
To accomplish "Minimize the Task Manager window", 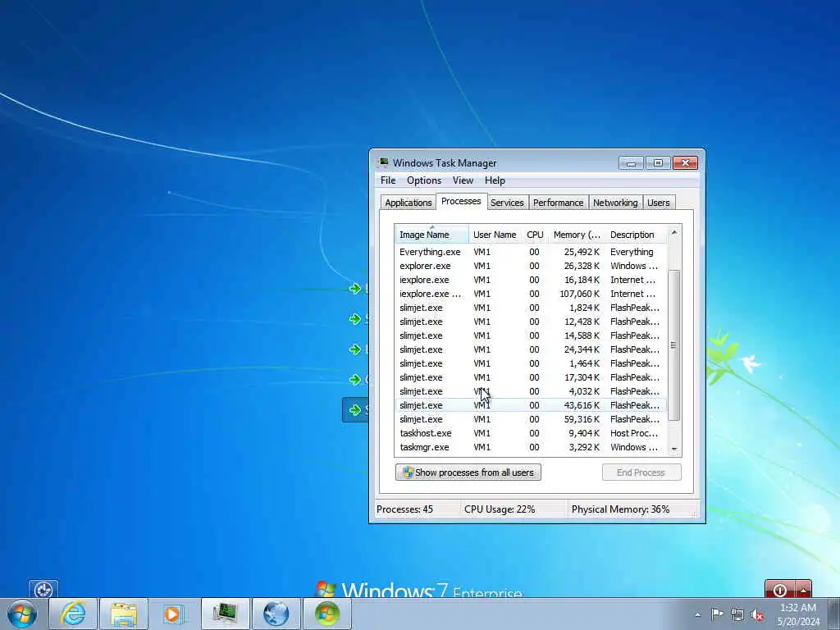I will (631, 163).
